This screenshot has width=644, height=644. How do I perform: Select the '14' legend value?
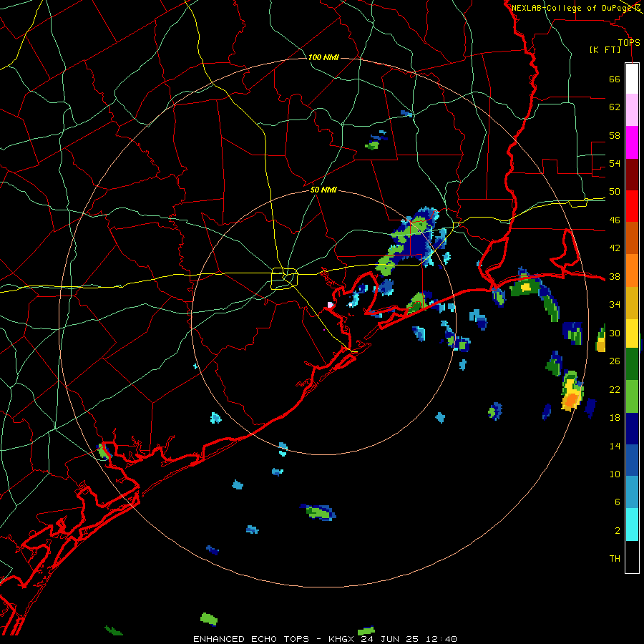point(615,446)
